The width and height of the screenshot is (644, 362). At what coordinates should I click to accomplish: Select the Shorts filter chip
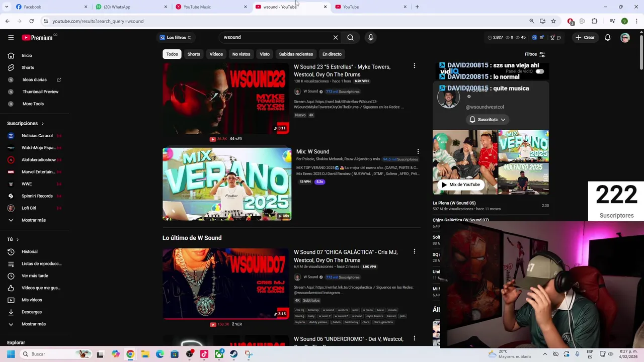tap(194, 54)
